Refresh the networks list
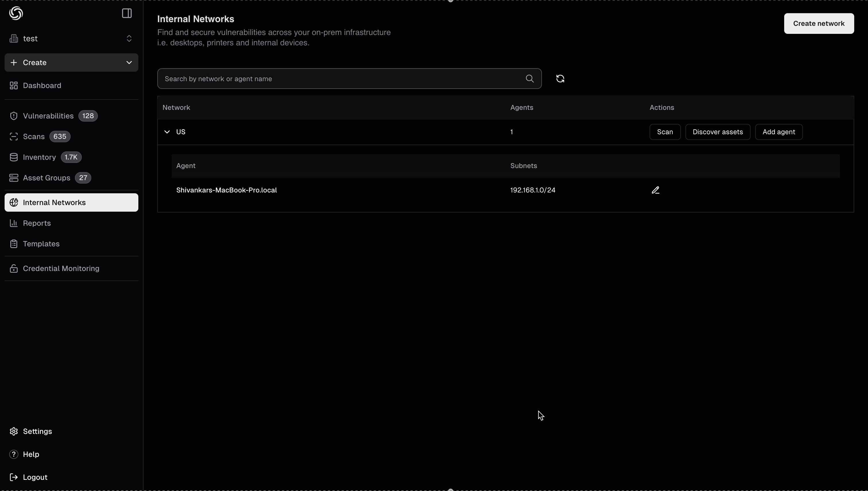The width and height of the screenshot is (868, 491). tap(560, 79)
